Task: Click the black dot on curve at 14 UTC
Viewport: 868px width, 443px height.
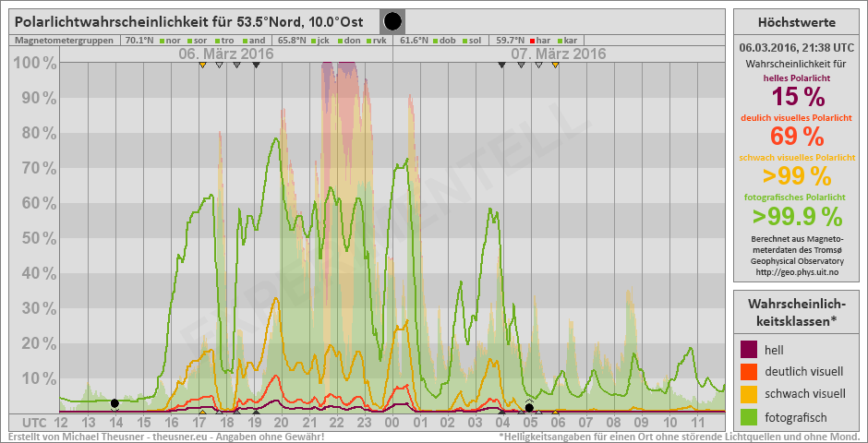Action: 115,403
